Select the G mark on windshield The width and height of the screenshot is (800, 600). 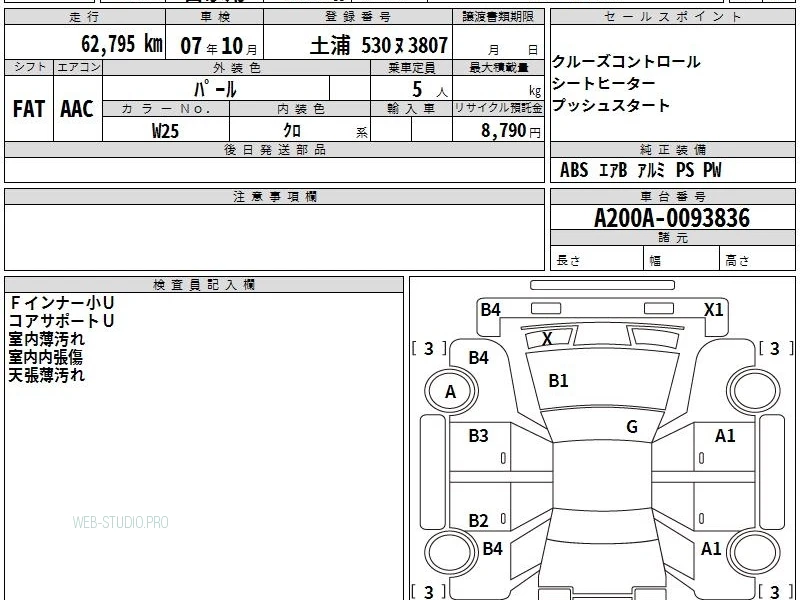coord(632,427)
